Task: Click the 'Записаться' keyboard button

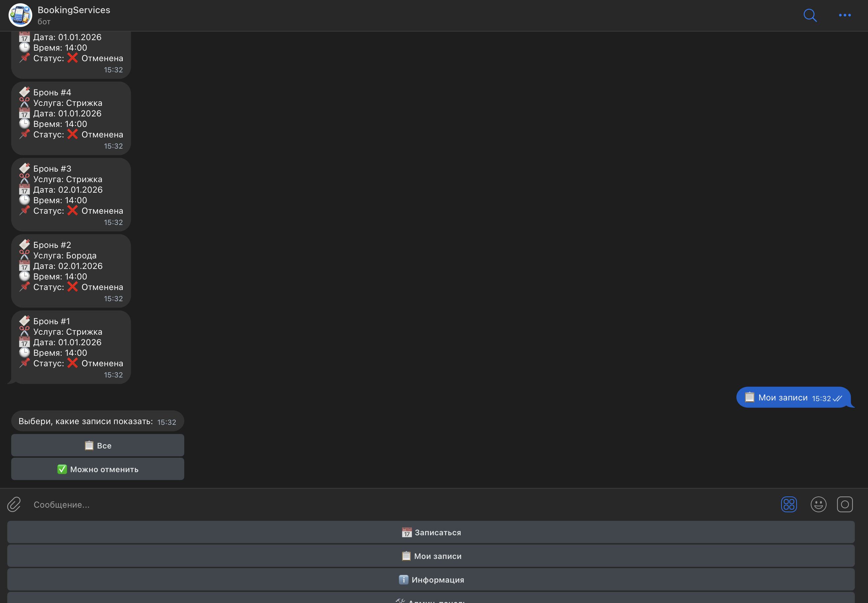Action: coord(431,532)
